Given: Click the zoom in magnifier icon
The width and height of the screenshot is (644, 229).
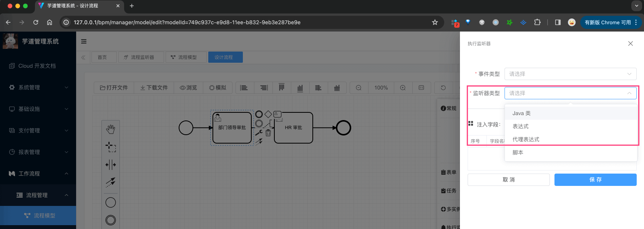Looking at the screenshot, I should pyautogui.click(x=403, y=88).
